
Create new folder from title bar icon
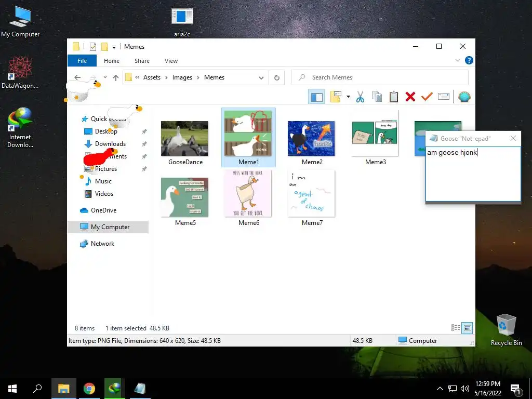pos(104,46)
